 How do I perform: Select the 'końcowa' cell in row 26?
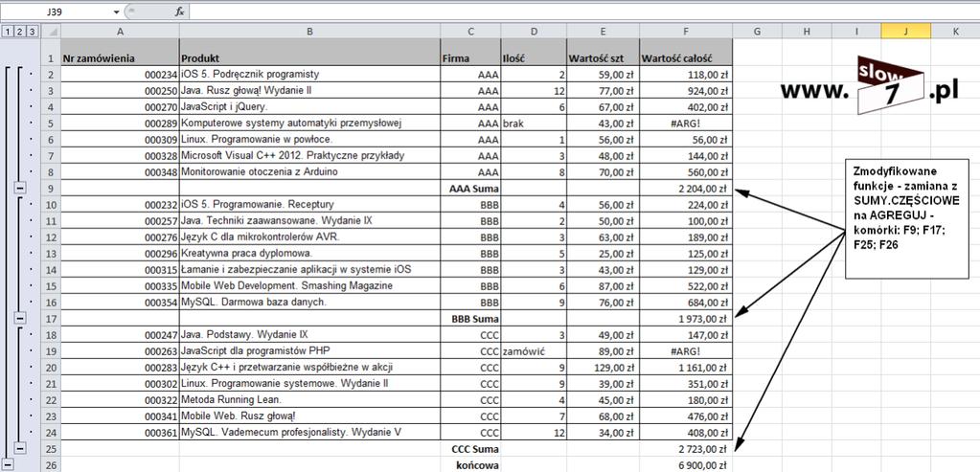tap(470, 464)
